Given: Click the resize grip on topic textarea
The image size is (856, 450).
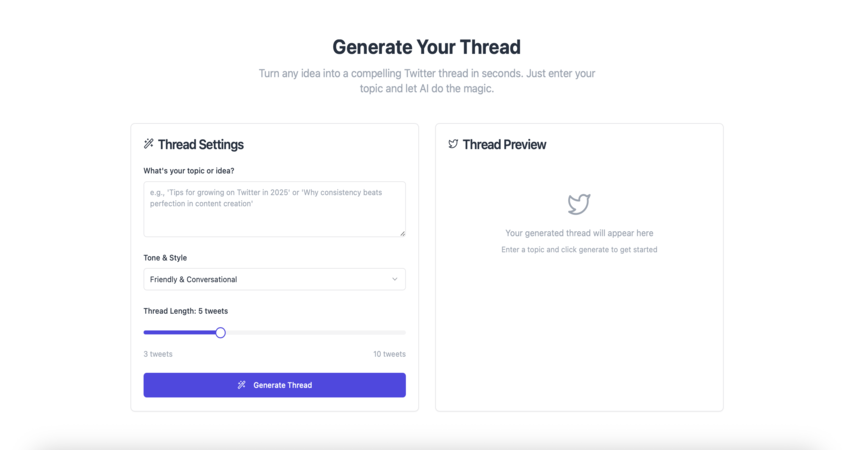Looking at the screenshot, I should 402,233.
